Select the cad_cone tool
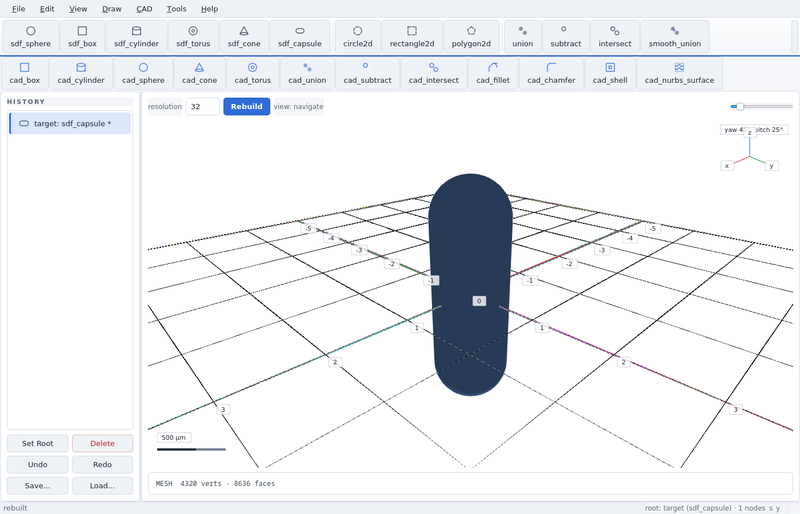The height and width of the screenshot is (514, 800). click(199, 74)
